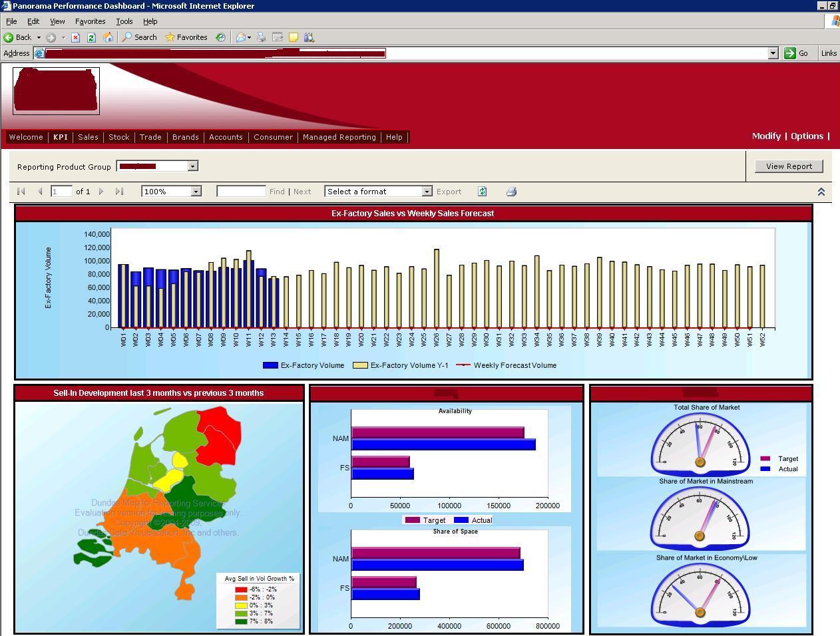840x636 pixels.
Task: Click the Ex-Factory Volume blue legend swatch
Action: coord(270,365)
